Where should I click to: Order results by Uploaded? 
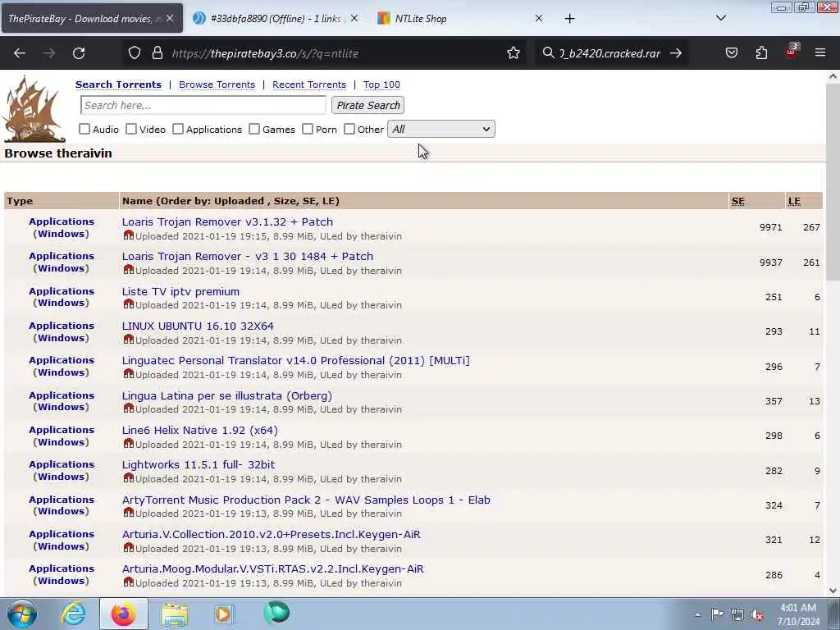pos(239,202)
